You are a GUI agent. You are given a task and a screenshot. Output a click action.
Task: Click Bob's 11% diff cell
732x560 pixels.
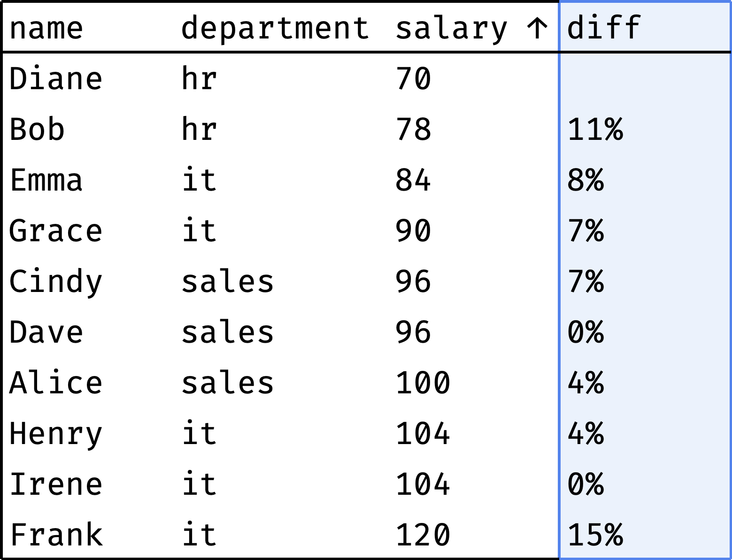tap(595, 129)
